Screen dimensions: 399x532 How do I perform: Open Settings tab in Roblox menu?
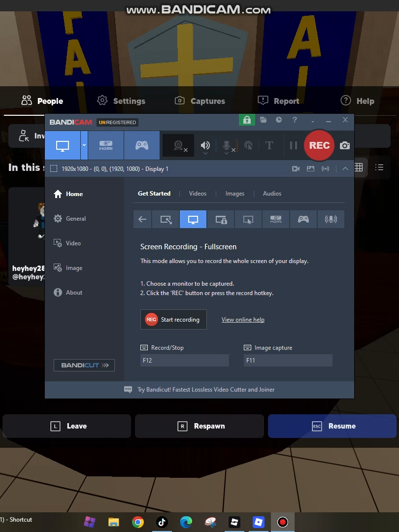coord(121,101)
